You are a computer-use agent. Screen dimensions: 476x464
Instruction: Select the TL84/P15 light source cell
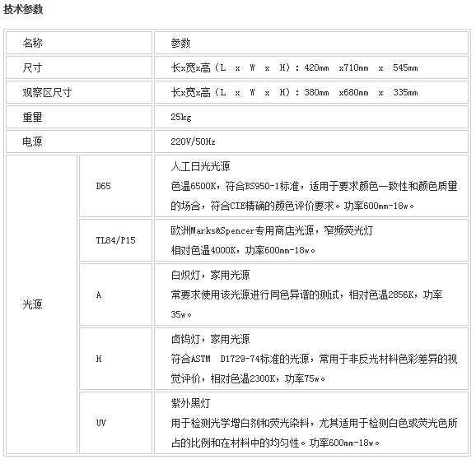115,240
